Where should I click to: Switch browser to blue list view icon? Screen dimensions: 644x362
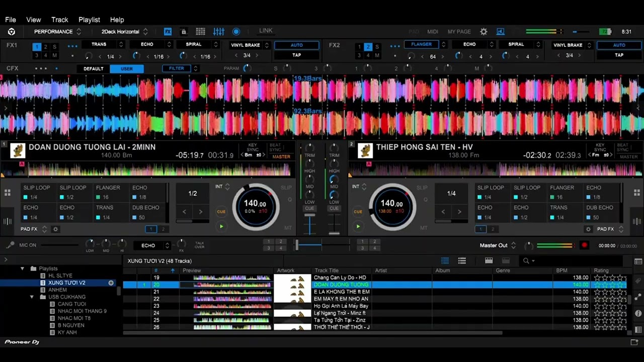point(445,261)
